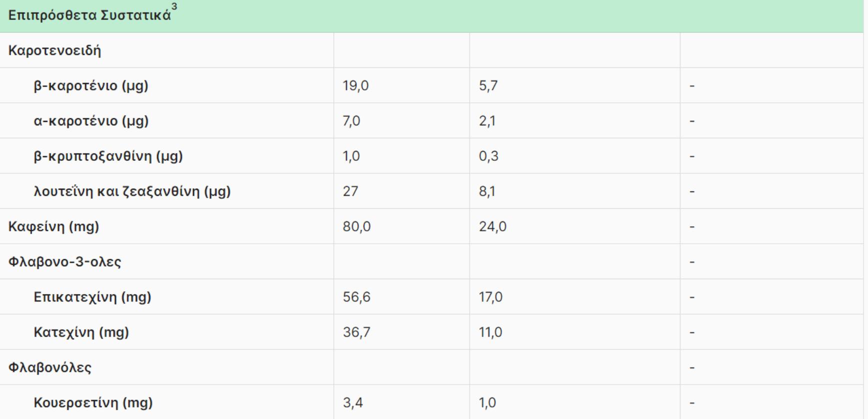Image resolution: width=868 pixels, height=419 pixels.
Task: Select the value 27 cell
Action: (x=350, y=191)
